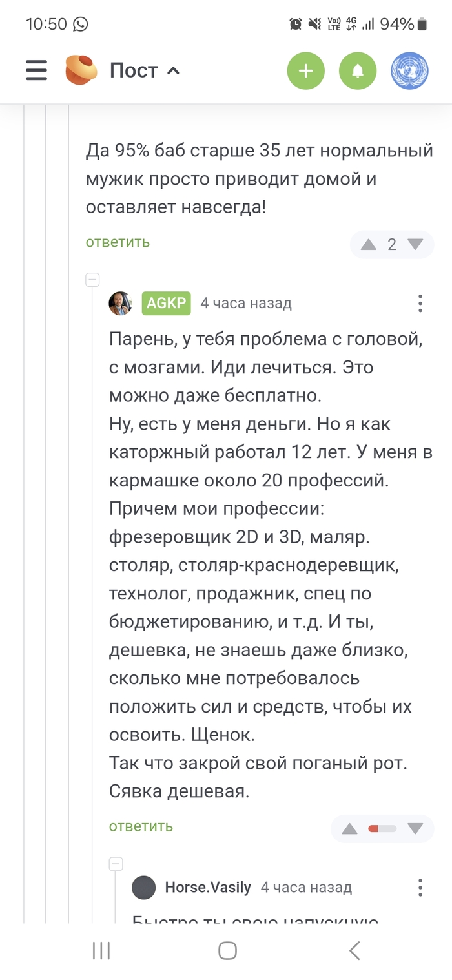Open AGKP comment options menu
The height and width of the screenshot is (980, 452).
click(x=420, y=303)
